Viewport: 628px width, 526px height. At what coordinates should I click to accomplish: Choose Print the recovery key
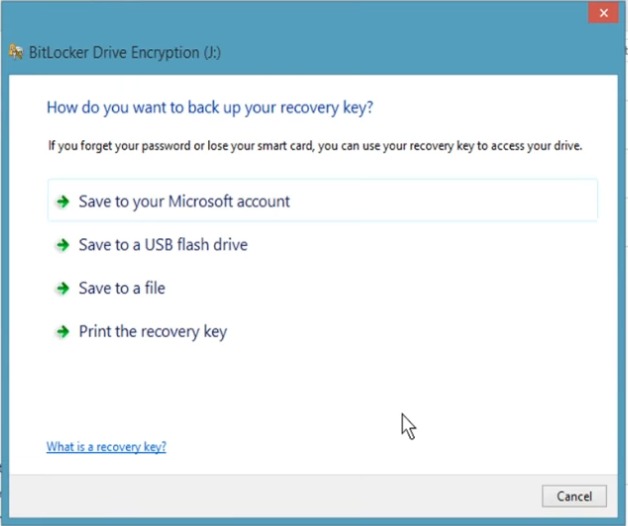tap(153, 331)
